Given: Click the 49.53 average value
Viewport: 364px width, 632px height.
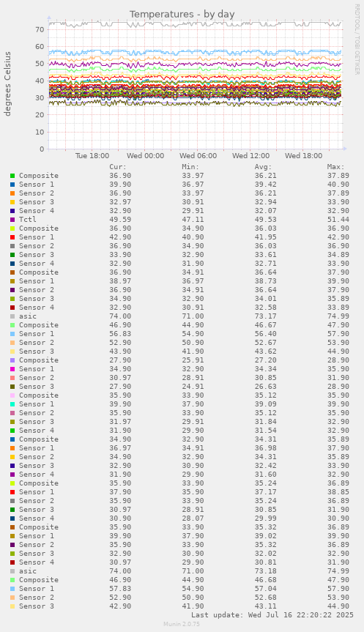Looking at the screenshot, I should 265,220.
